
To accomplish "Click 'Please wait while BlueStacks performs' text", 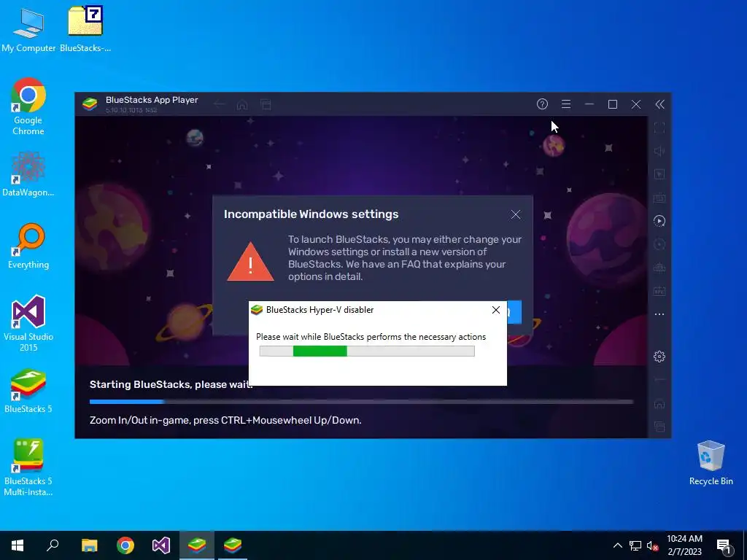I will tap(371, 337).
